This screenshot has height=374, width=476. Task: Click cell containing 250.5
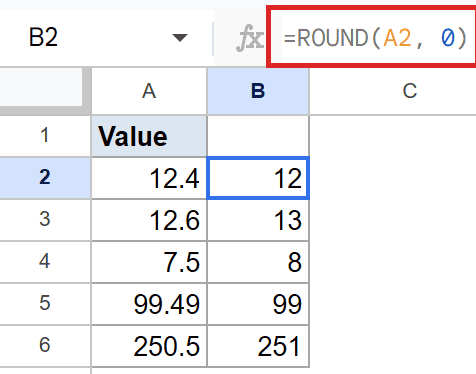click(149, 346)
